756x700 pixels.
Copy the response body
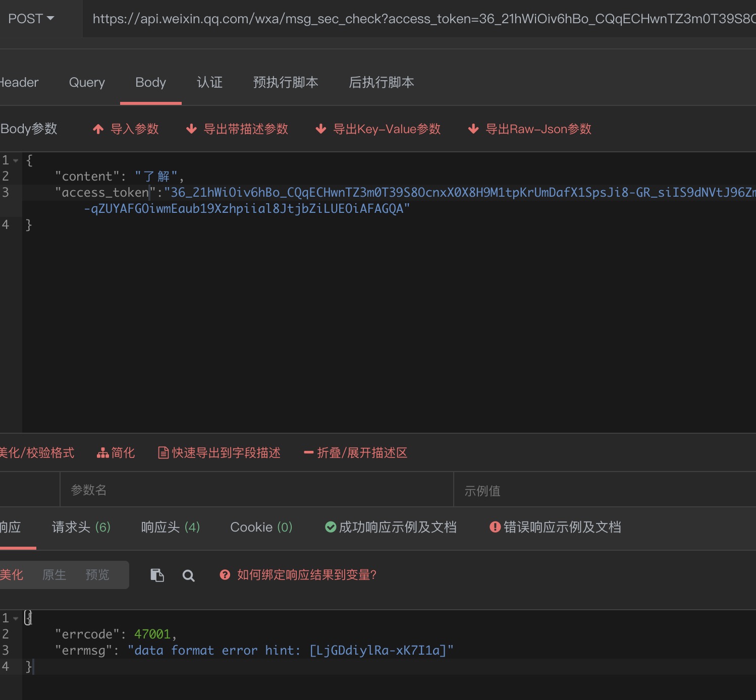157,575
